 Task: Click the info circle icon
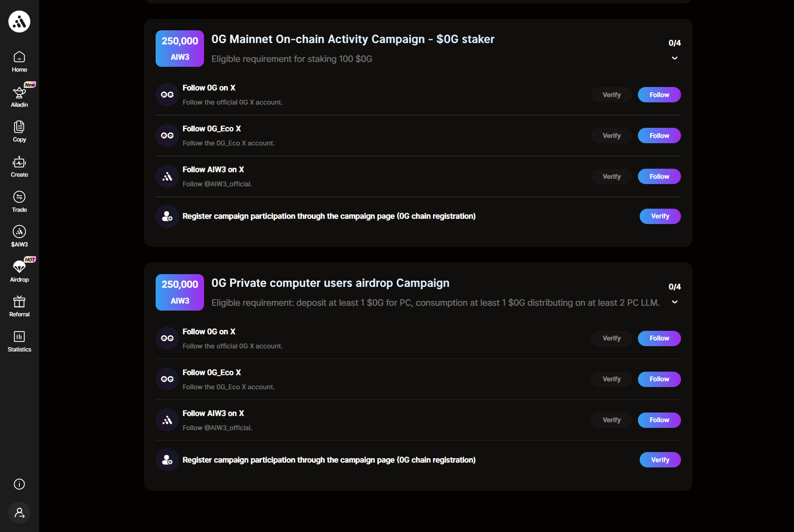19,484
